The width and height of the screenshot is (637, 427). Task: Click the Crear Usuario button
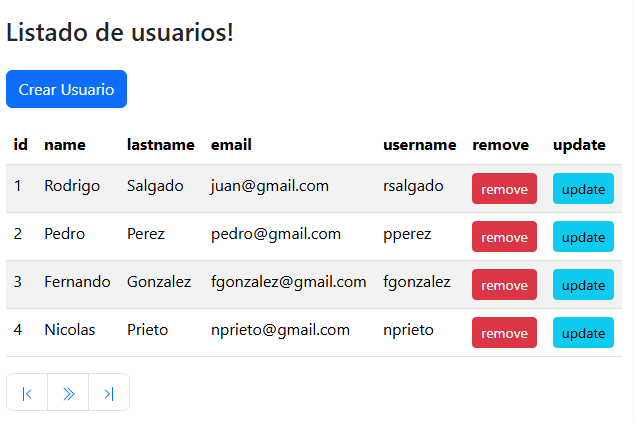[x=66, y=89]
